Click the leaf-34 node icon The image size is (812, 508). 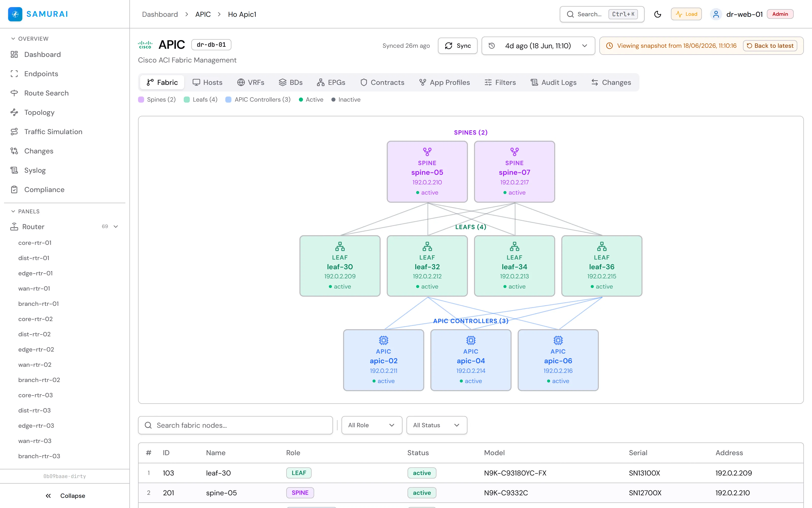pyautogui.click(x=514, y=247)
